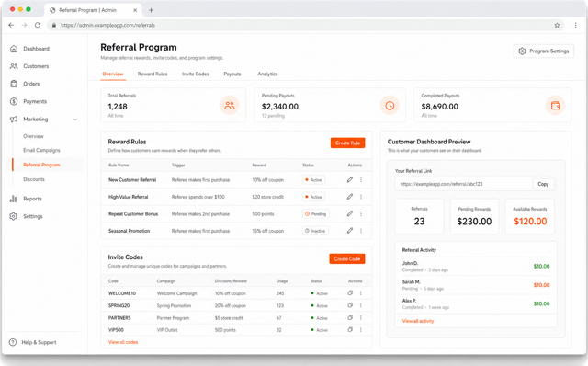Click the Pending Payouts clock icon

[x=390, y=106]
